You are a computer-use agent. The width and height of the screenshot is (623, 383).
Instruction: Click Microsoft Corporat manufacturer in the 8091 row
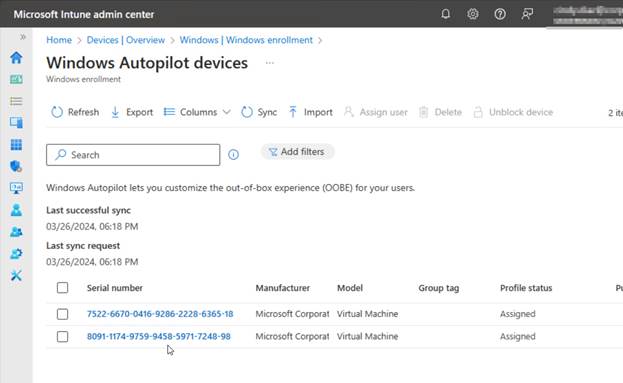point(292,337)
